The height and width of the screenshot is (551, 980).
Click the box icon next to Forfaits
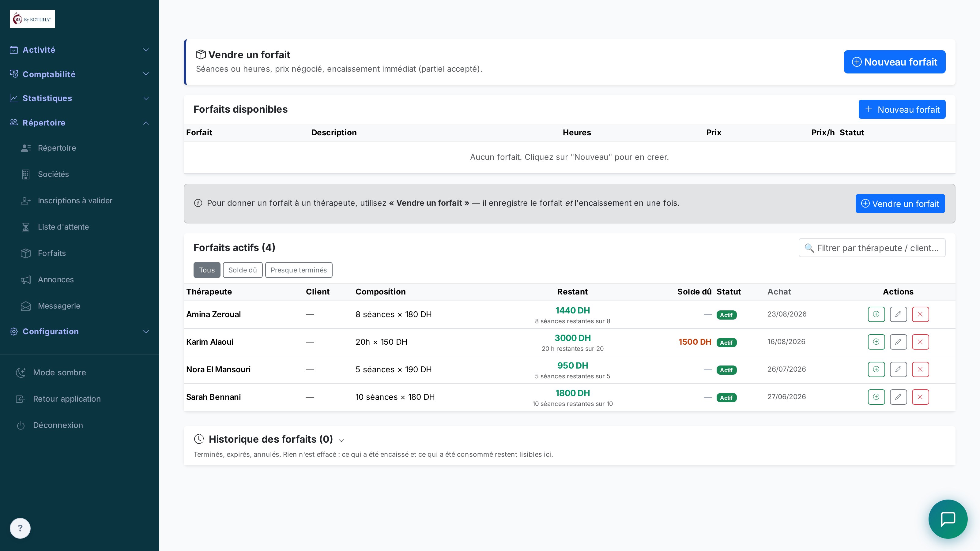(25, 253)
